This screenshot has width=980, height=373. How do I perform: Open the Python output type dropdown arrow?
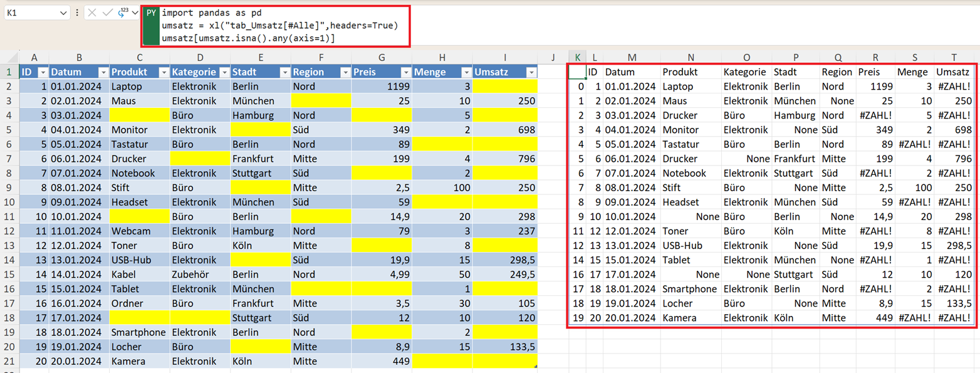(133, 13)
